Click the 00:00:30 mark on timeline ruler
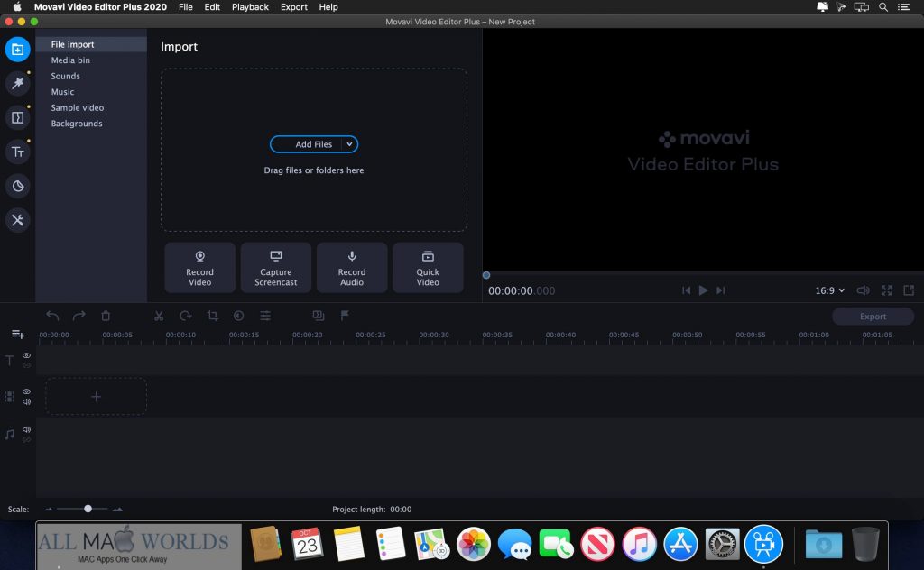 click(x=434, y=335)
